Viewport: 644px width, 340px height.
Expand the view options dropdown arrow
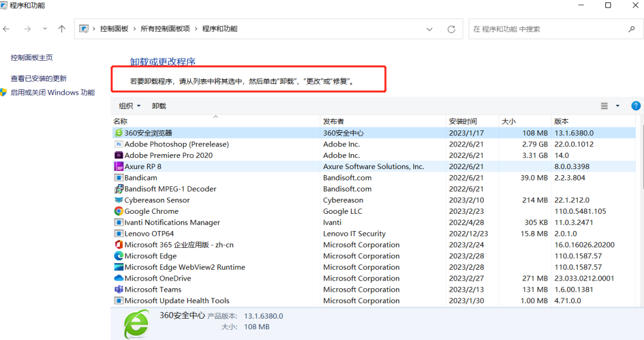tap(617, 106)
